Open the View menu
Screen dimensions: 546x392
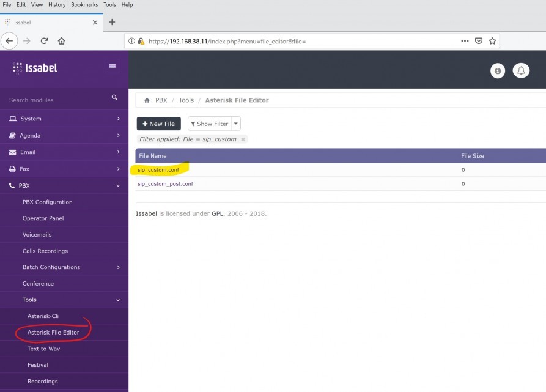point(37,4)
